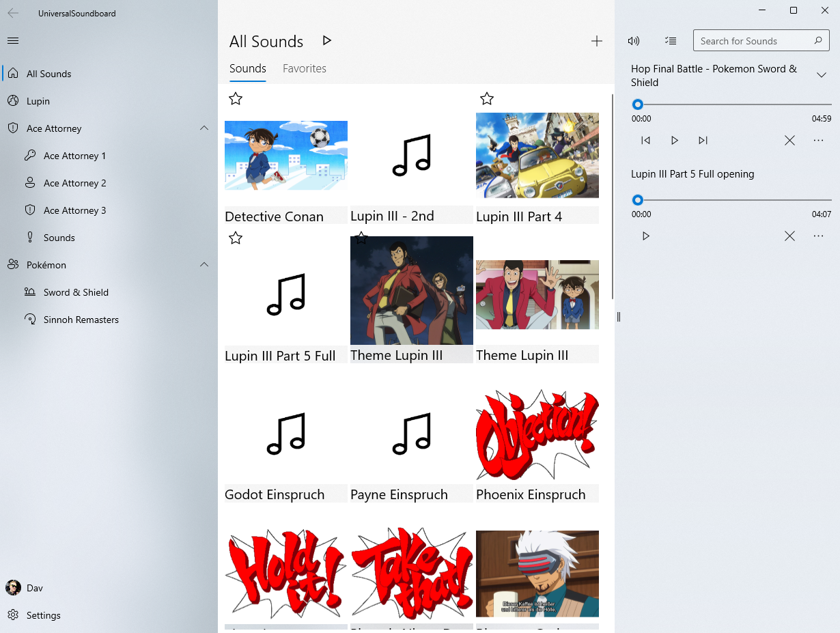Screen dimensions: 840x633
Task: Play Theme Lupin III tile with dark artwork
Action: [x=412, y=295]
